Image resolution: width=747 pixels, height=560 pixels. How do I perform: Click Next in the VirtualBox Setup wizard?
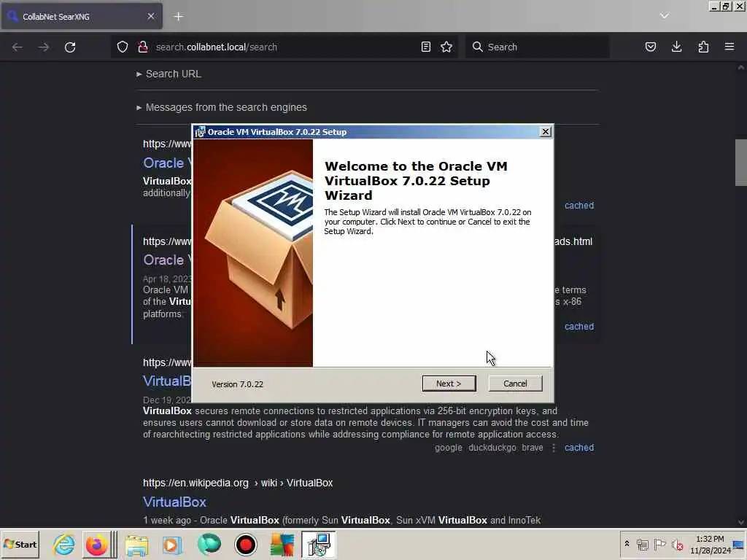[x=449, y=384]
